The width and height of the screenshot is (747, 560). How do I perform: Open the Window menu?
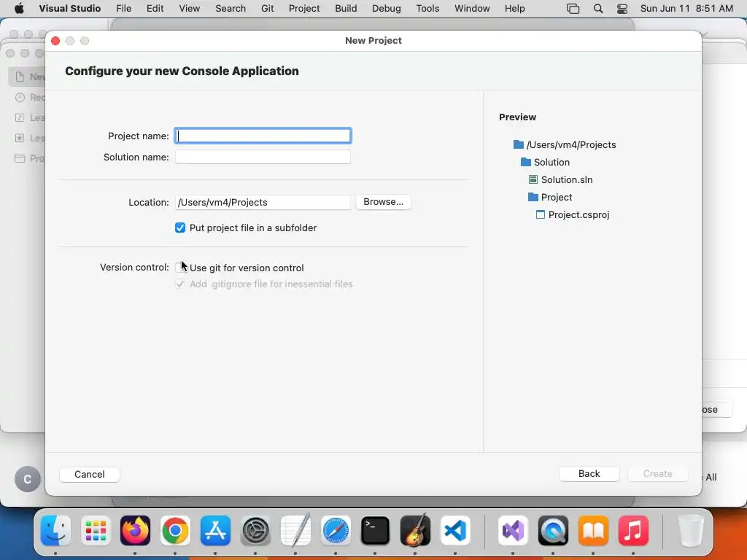(472, 9)
